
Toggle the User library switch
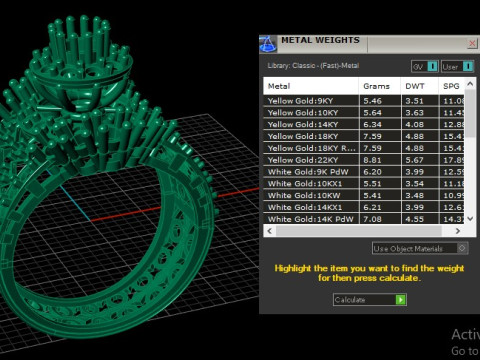click(x=457, y=67)
